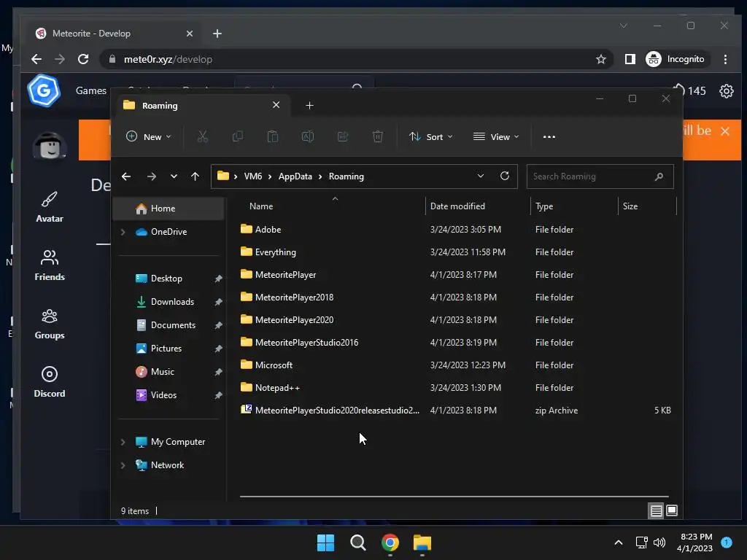747x560 pixels.
Task: Click the user avatar picture in sidebar
Action: [x=50, y=145]
